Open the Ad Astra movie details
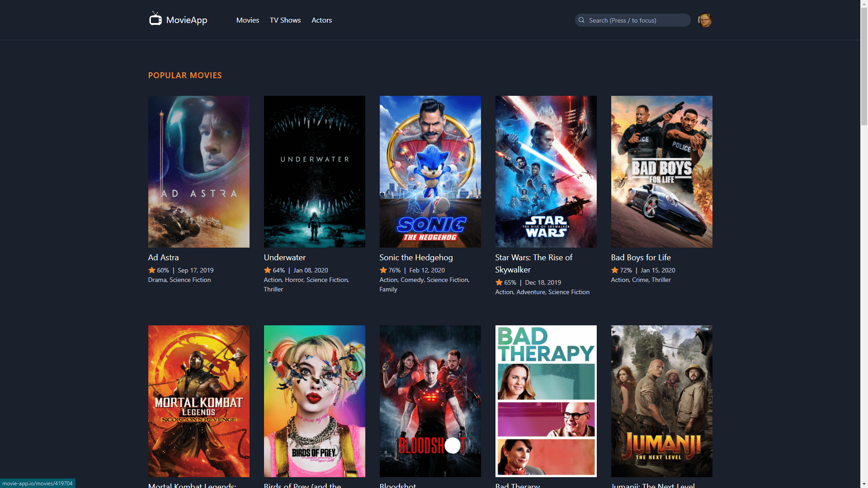The width and height of the screenshot is (868, 488). (x=163, y=257)
